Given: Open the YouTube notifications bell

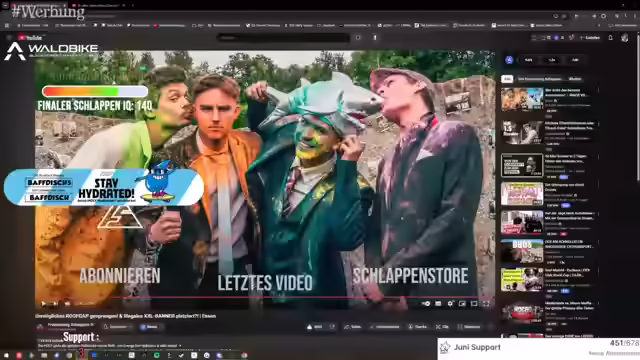Looking at the screenshot, I should point(611,38).
